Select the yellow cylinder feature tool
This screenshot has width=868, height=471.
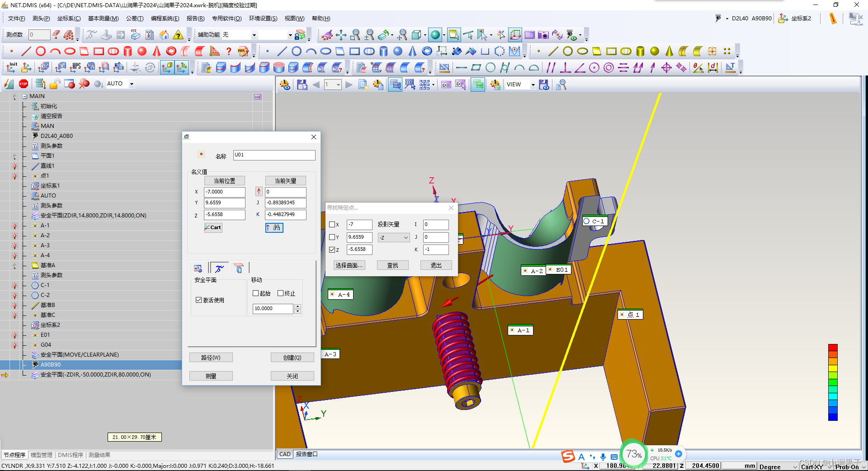pos(640,51)
